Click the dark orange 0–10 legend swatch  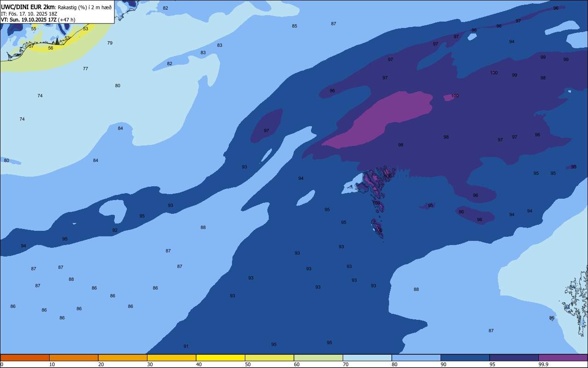25,357
